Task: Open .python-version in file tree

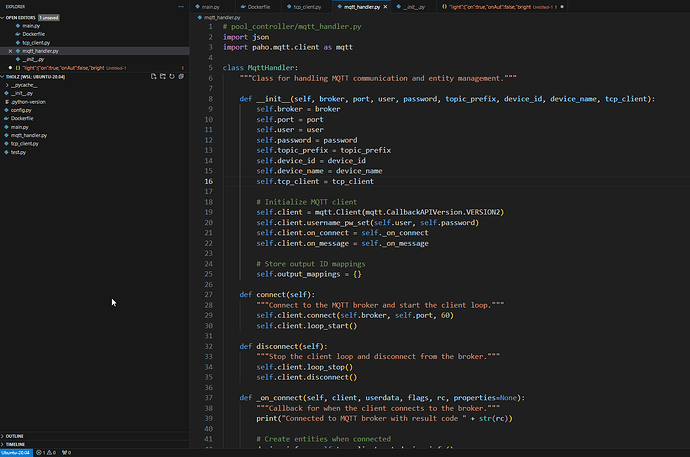Action: 28,102
